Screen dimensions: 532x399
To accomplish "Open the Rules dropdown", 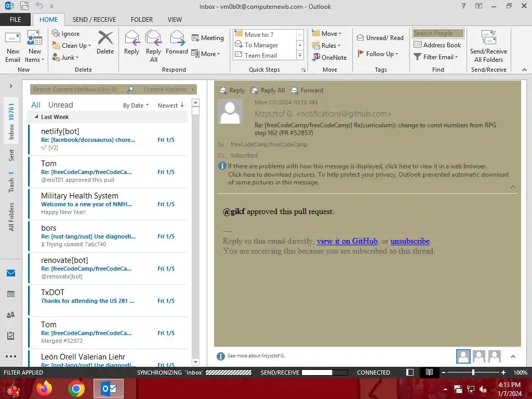I will pyautogui.click(x=326, y=45).
